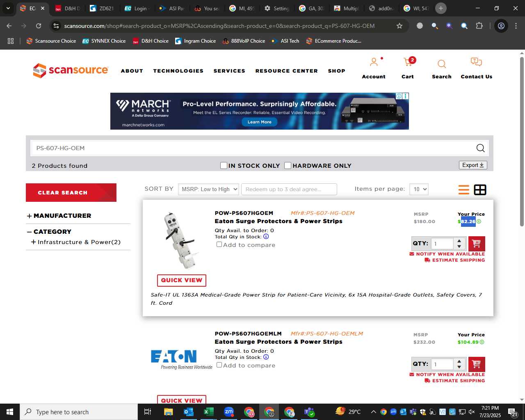Click the Redeem deal agreement field
525x420 pixels.
click(x=289, y=189)
